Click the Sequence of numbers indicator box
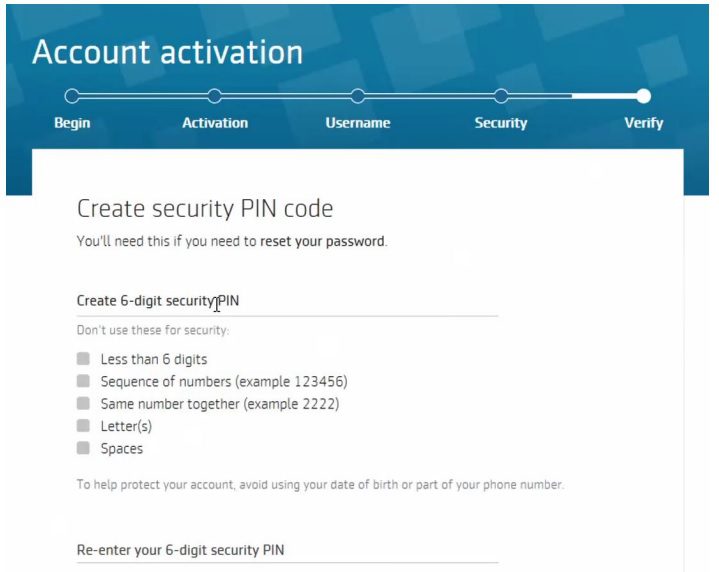 83,381
